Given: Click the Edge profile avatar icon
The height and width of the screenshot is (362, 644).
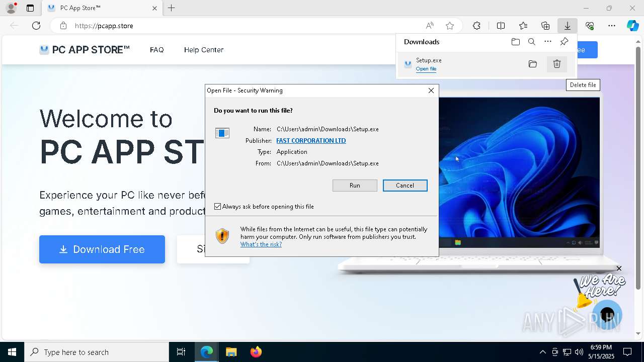Looking at the screenshot, I should coord(11,8).
